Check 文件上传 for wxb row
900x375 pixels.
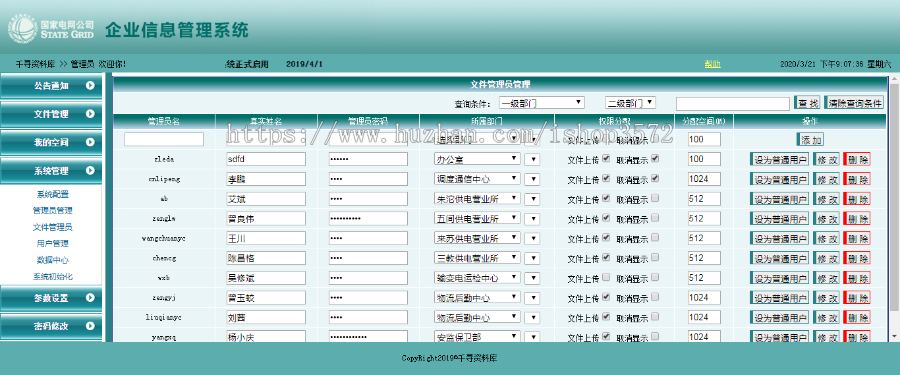click(x=606, y=277)
